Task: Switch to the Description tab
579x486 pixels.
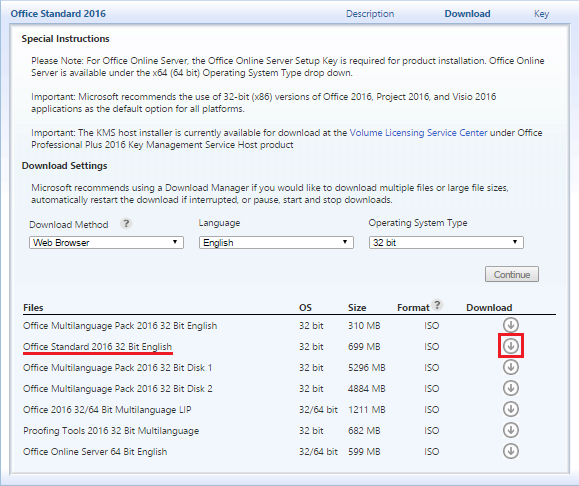Action: pos(370,14)
